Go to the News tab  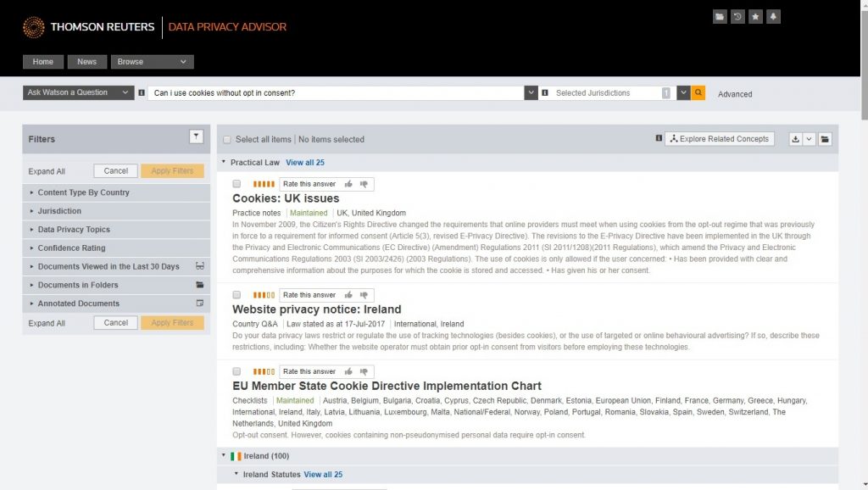[x=86, y=62]
